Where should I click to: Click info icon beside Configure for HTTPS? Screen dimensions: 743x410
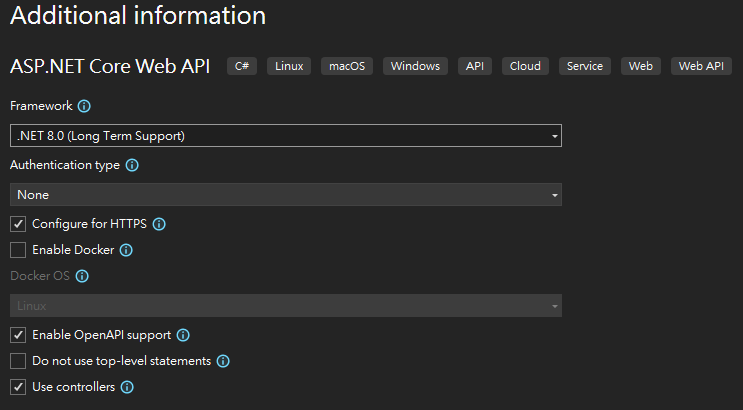(x=159, y=224)
